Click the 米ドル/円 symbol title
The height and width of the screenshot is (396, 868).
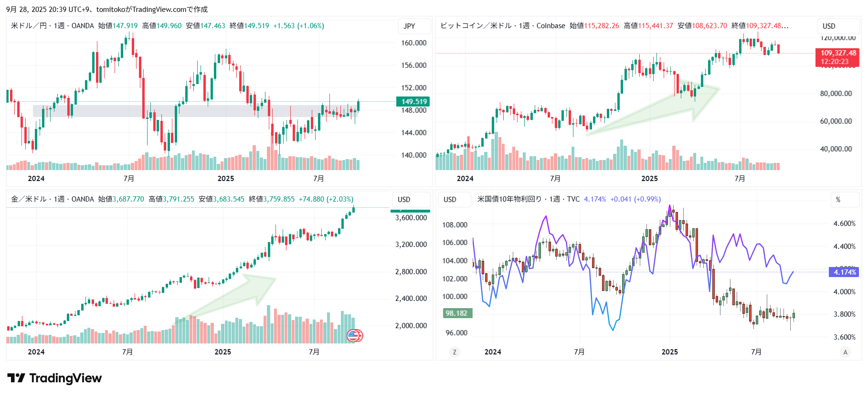[29, 26]
